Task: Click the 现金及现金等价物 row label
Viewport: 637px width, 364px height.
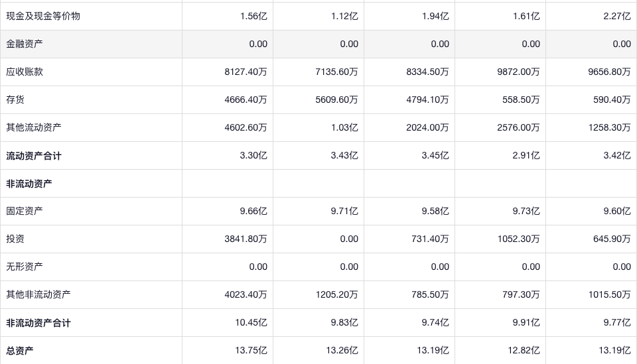Action: click(43, 16)
